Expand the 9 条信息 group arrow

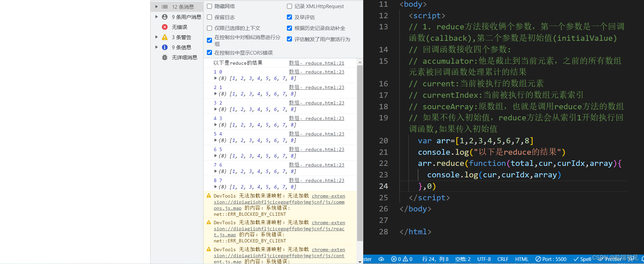pos(156,47)
